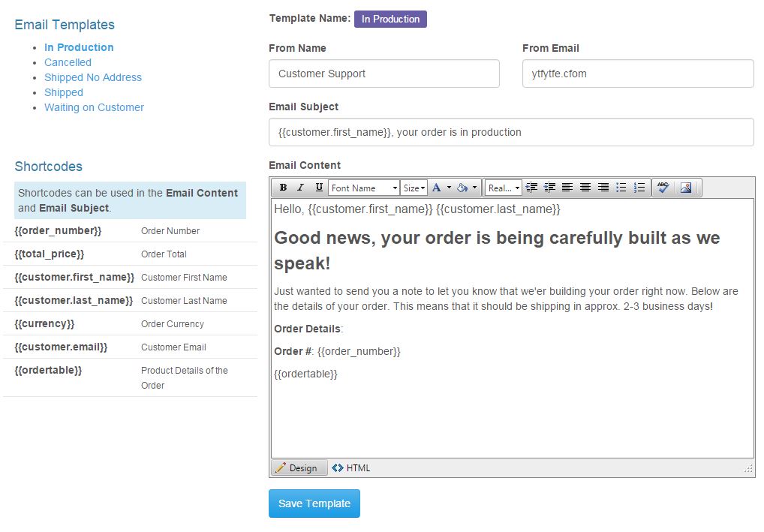Image resolution: width=764 pixels, height=532 pixels.
Task: Select the numbered list icon
Action: tap(639, 187)
